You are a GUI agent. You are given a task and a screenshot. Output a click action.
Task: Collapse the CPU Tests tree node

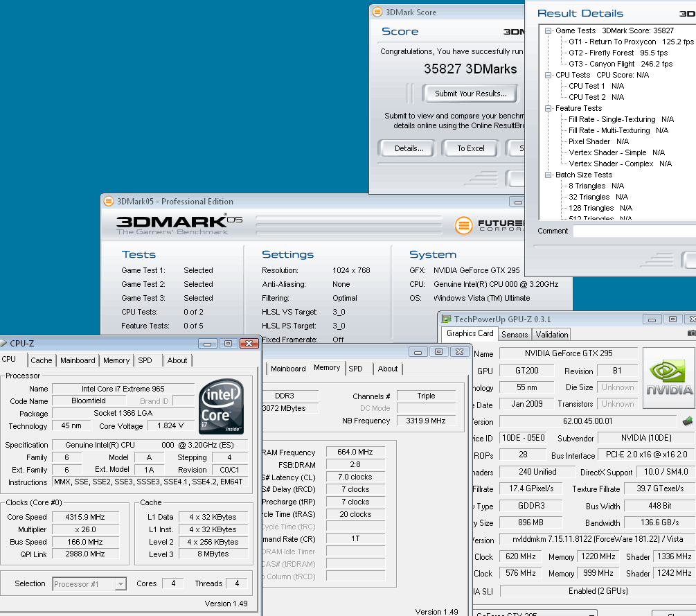point(548,75)
